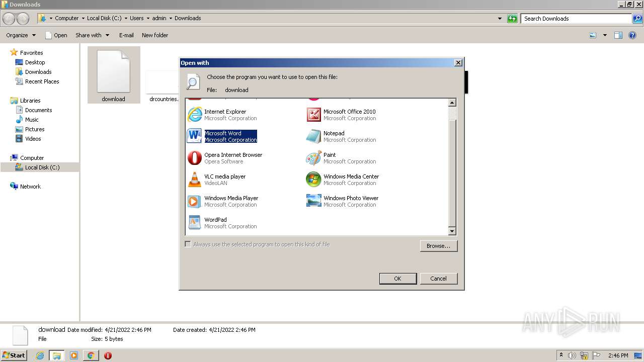
Task: Open the Music library
Action: point(32,120)
